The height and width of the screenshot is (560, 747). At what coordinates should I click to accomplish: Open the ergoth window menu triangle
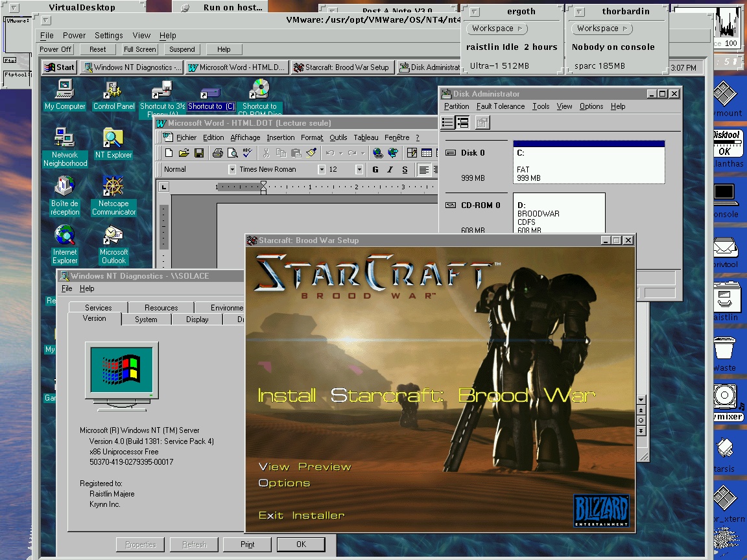[475, 12]
